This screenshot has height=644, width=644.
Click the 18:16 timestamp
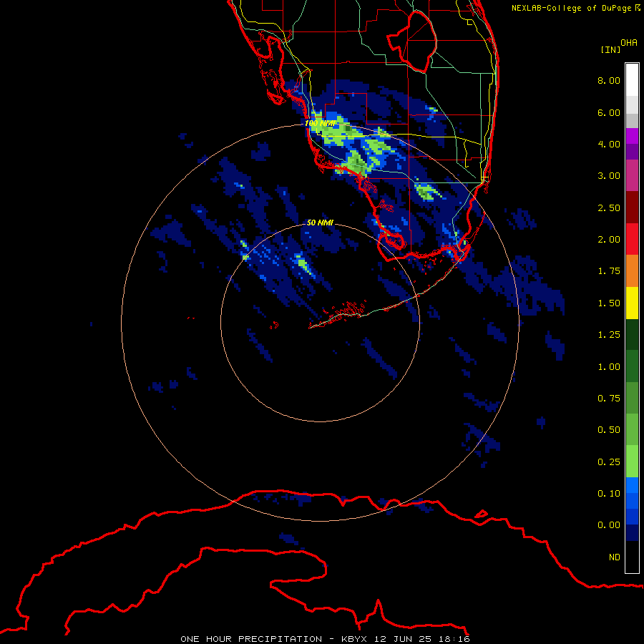[x=454, y=639]
